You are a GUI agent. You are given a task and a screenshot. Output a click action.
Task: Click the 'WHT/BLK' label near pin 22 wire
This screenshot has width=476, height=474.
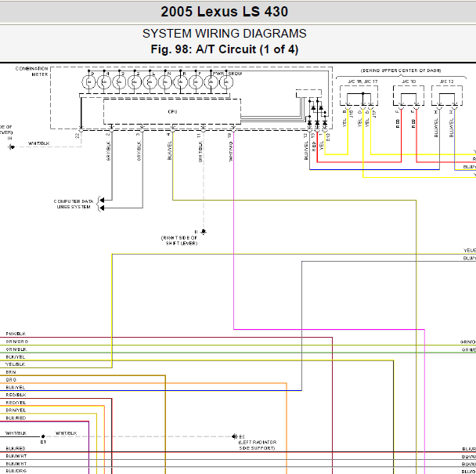pos(39,143)
